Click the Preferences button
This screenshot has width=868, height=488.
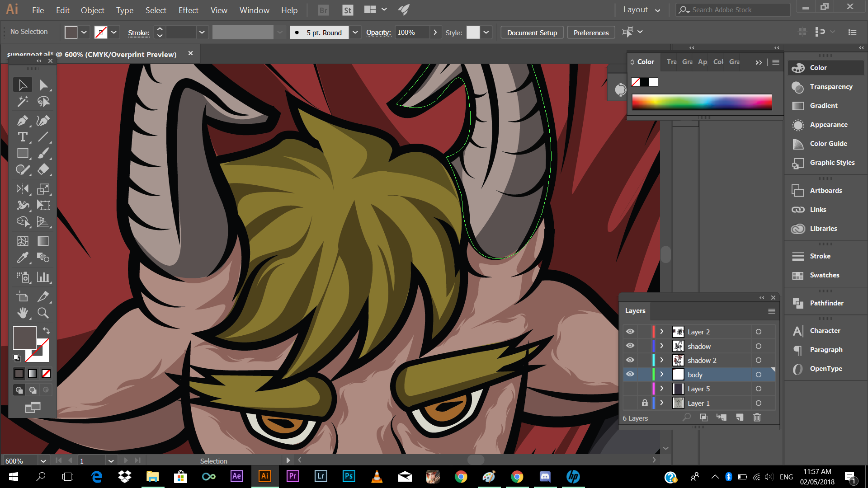coord(591,33)
